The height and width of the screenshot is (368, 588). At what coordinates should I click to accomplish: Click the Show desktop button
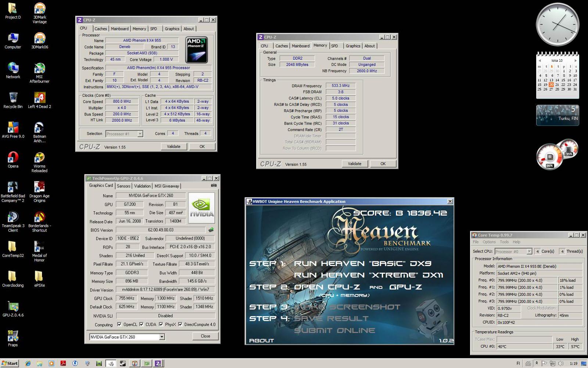584,364
